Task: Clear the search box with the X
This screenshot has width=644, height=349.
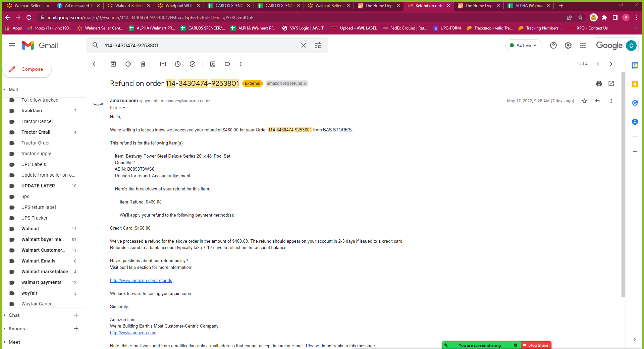Action: [304, 45]
